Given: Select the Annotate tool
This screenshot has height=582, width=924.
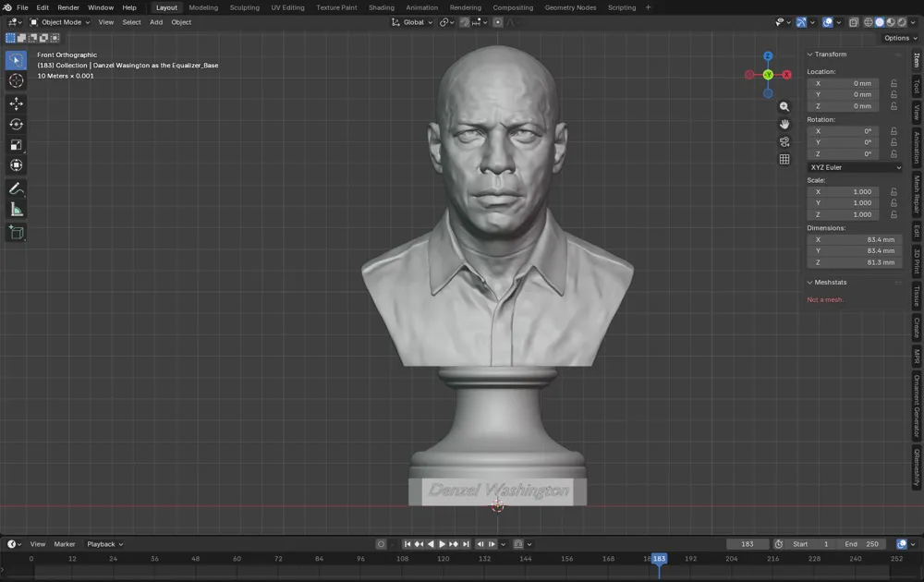Looking at the screenshot, I should (x=16, y=188).
